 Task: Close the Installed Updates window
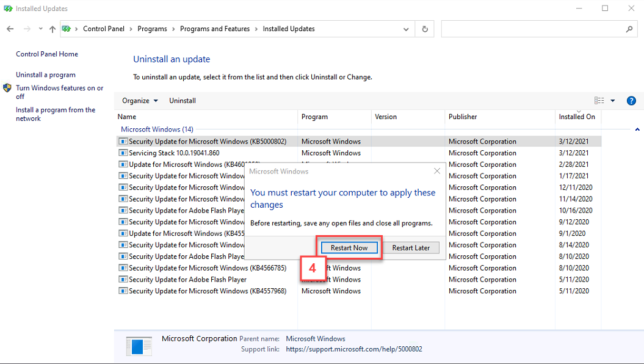[631, 8]
